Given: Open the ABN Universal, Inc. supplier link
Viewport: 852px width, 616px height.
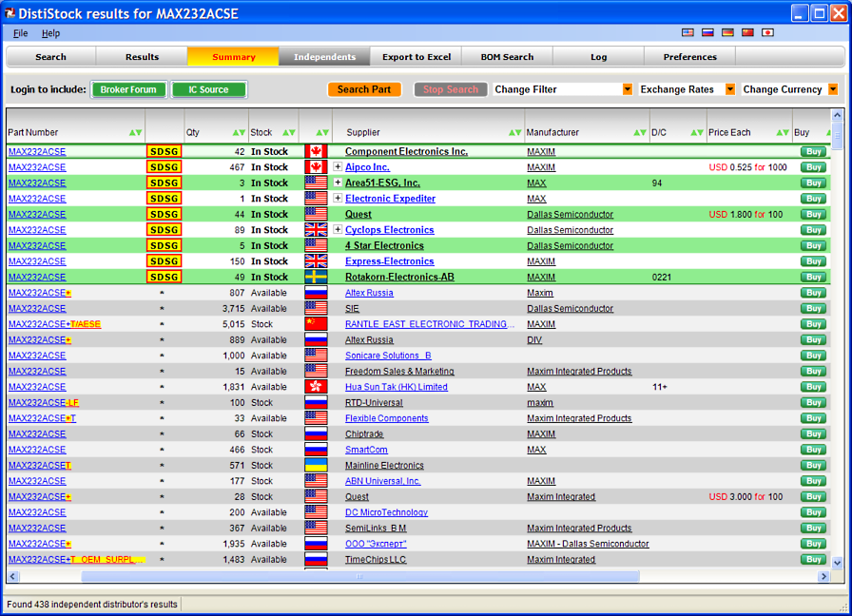Looking at the screenshot, I should [x=382, y=481].
